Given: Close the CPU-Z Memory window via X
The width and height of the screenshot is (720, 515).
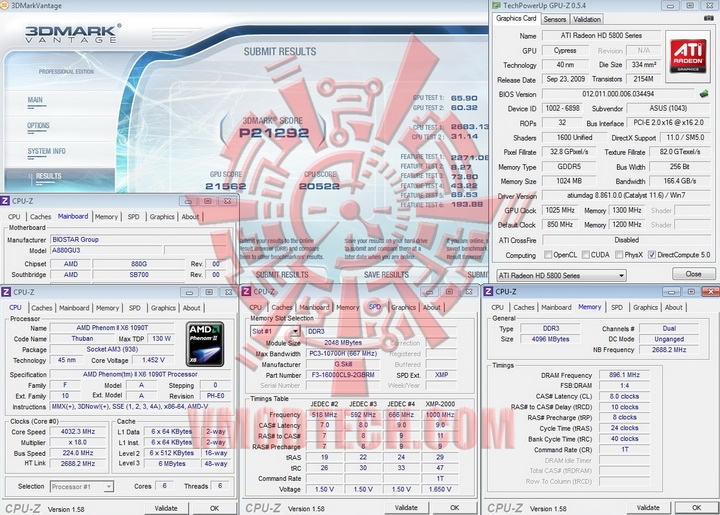Looking at the screenshot, I should click(711, 291).
